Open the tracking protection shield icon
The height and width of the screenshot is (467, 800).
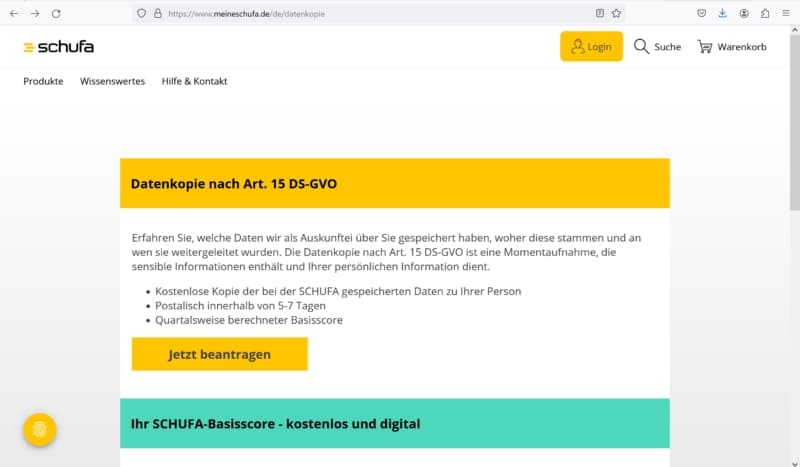(x=142, y=14)
